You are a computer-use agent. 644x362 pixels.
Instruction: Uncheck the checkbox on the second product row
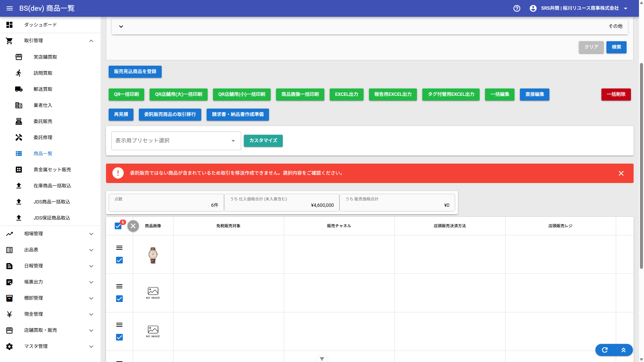click(x=119, y=299)
